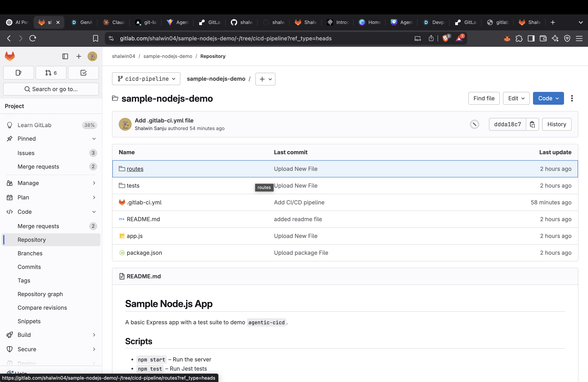This screenshot has height=382, width=588.
Task: Open the cicd-pipeline branch dropdown
Action: (x=146, y=79)
